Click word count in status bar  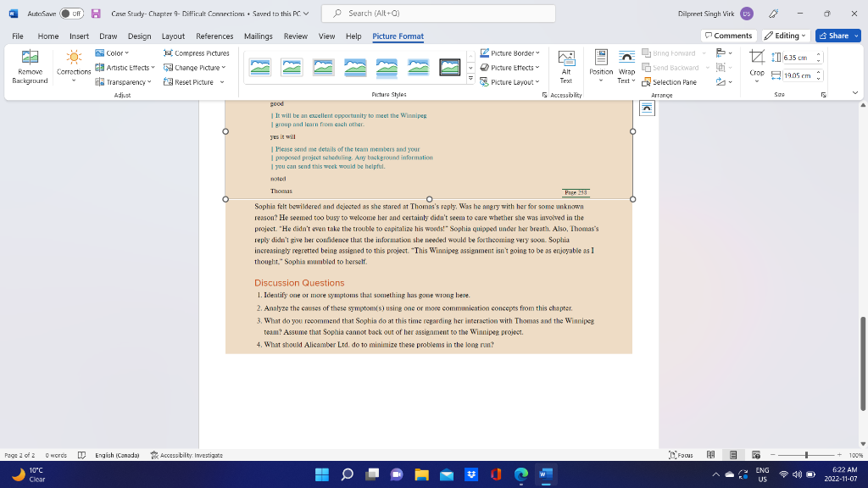point(56,455)
